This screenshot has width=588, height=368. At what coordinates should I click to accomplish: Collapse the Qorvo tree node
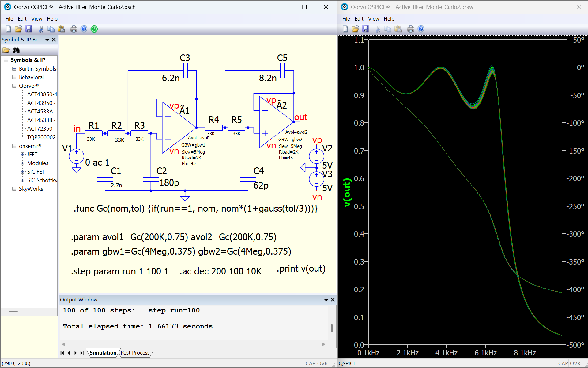[14, 86]
